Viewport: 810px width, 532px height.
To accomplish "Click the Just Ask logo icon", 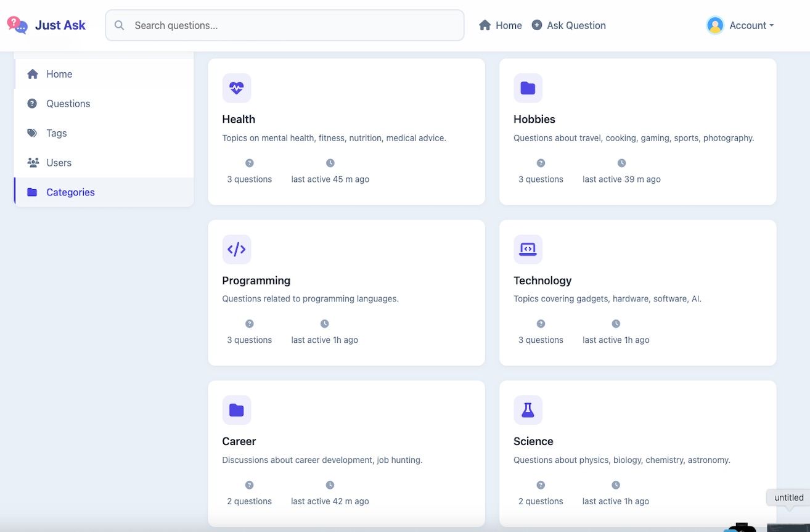I will click(17, 25).
